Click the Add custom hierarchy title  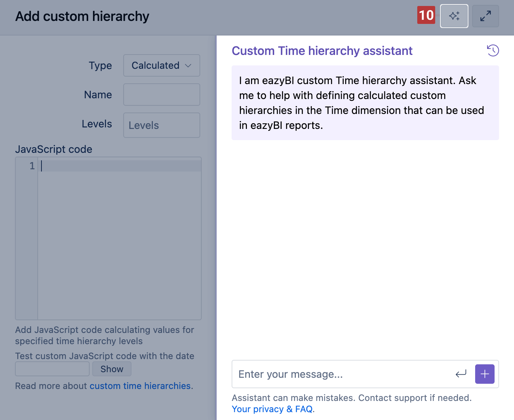(x=82, y=16)
